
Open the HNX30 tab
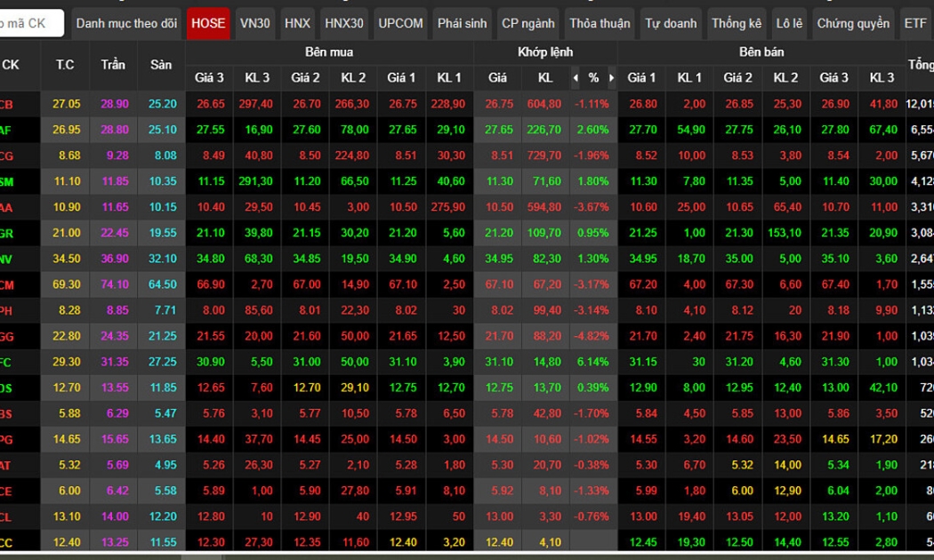click(x=344, y=23)
